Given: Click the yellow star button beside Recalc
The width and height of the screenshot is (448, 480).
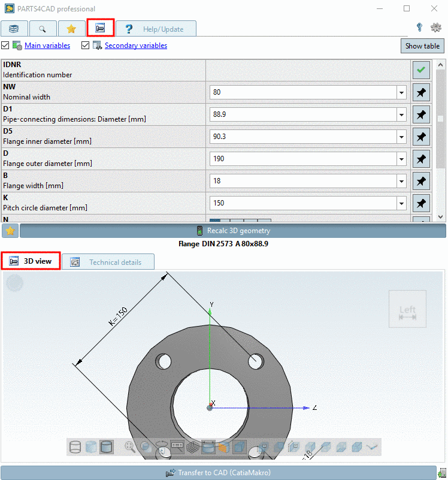Looking at the screenshot, I should [10, 231].
